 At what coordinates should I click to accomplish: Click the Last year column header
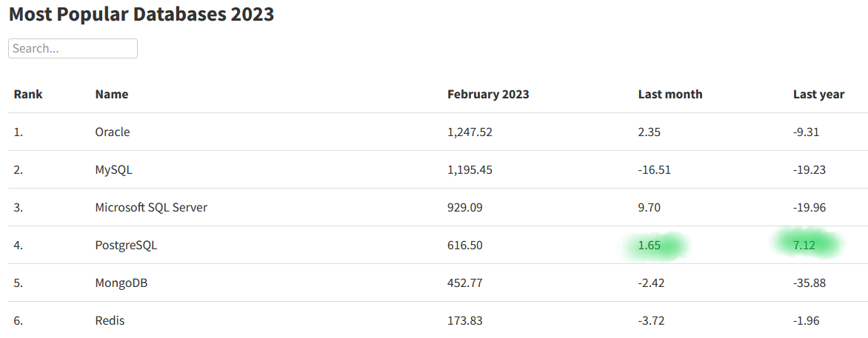tap(818, 94)
